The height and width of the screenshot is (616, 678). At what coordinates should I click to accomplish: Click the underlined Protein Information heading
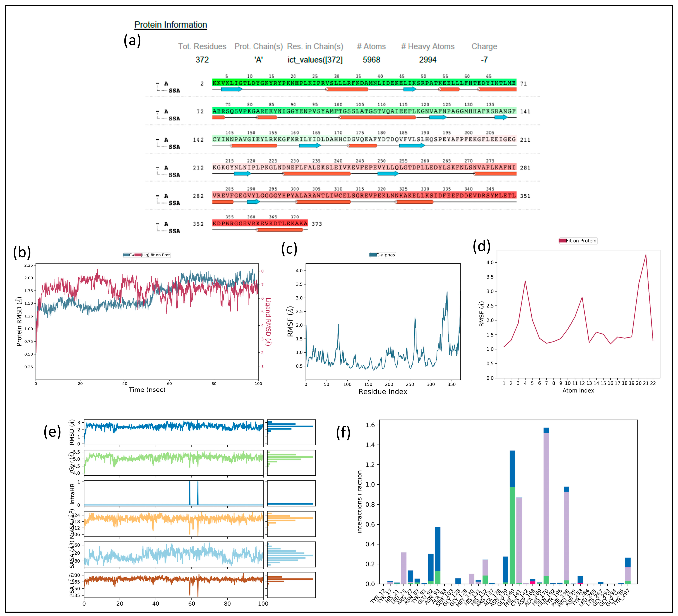click(170, 25)
